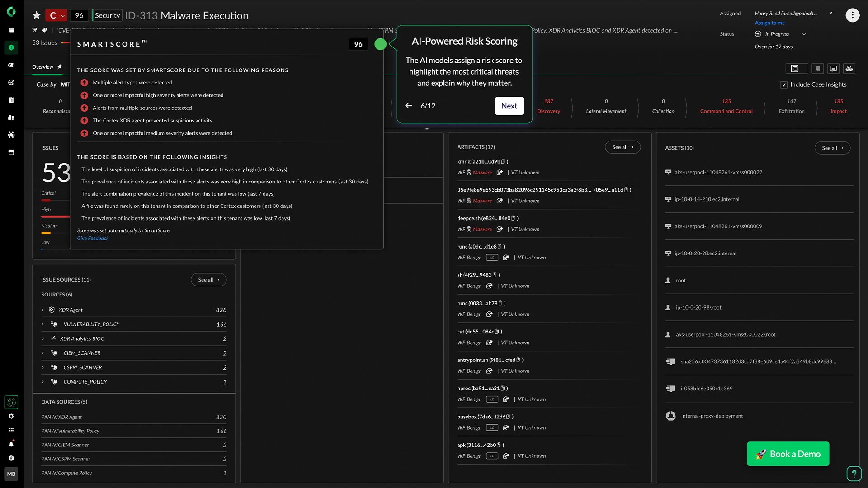Screen dimensions: 868x488
Task: Click the floating help question mark icon
Action: click(x=854, y=474)
